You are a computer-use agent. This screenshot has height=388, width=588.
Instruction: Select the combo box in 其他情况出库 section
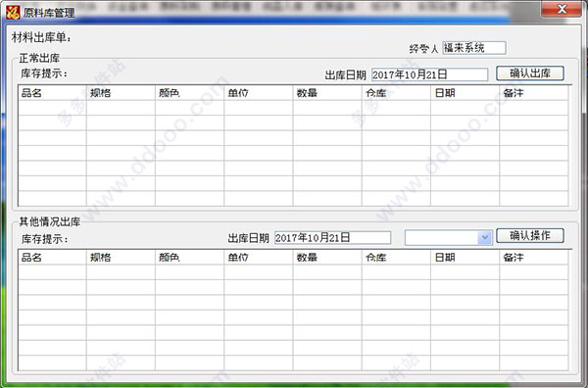coord(449,238)
